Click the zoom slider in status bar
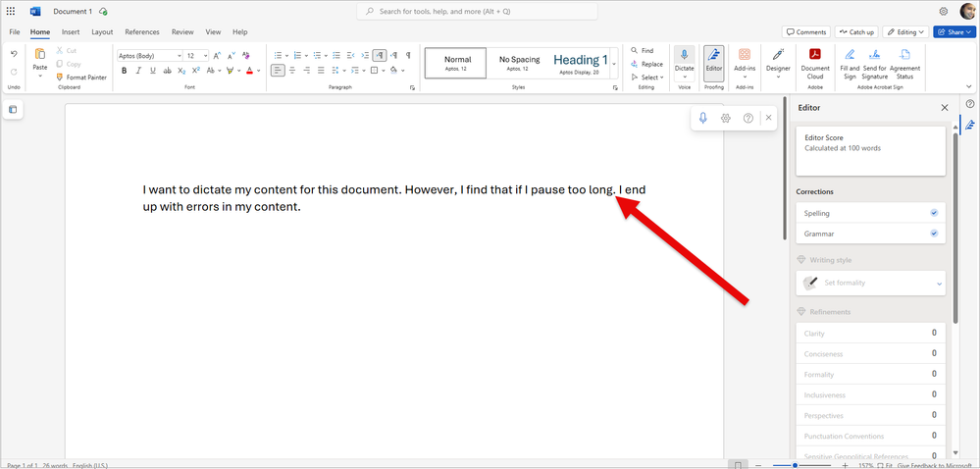This screenshot has height=469, width=980. (799, 465)
